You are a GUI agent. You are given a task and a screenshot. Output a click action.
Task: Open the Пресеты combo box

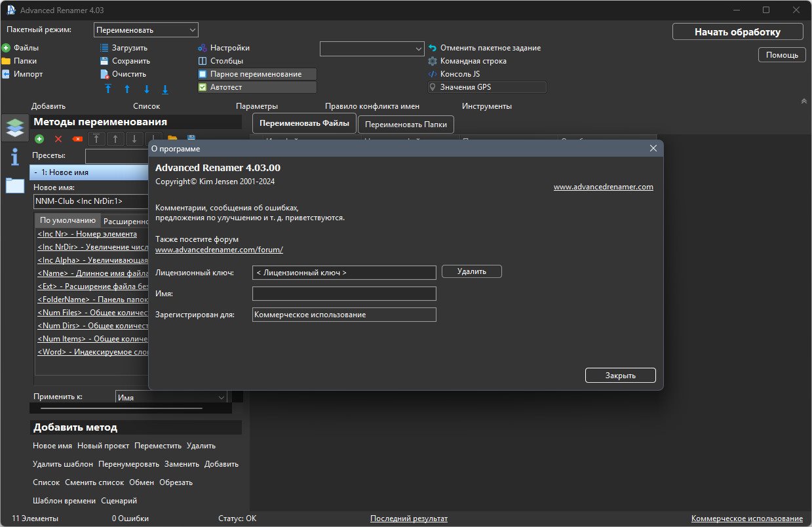tap(117, 156)
